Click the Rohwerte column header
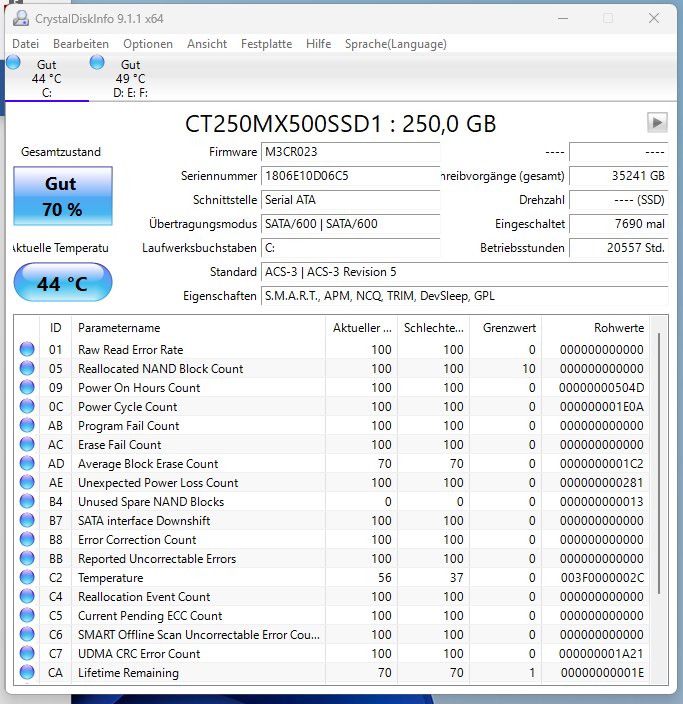 click(x=595, y=328)
